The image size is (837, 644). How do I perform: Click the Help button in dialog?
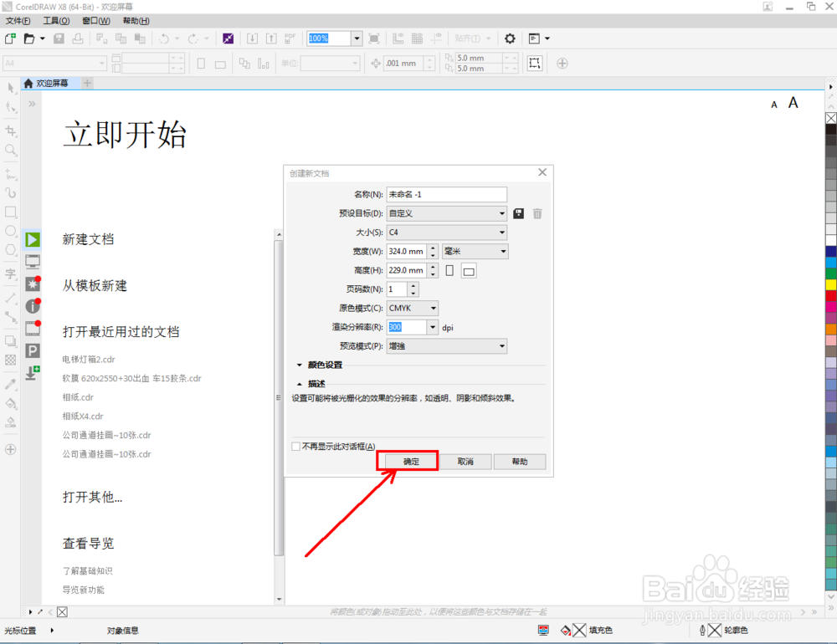(520, 462)
